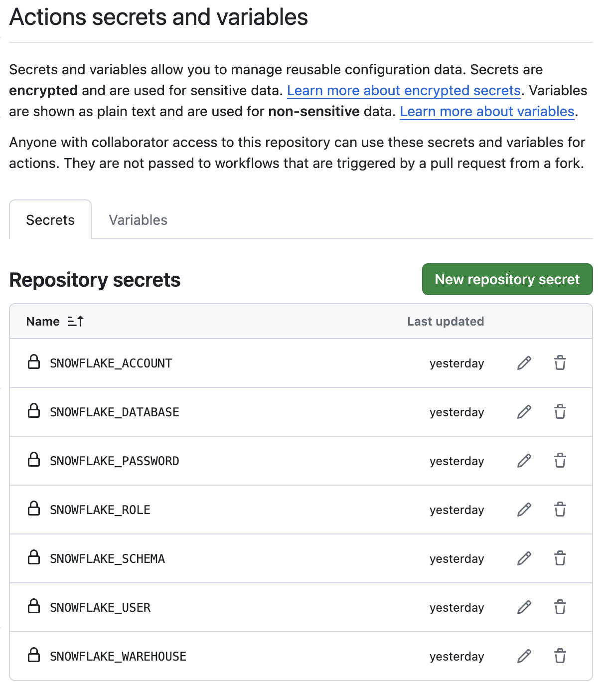Edit the SNOWFLAKE_PASSWORD secret with pencil icon

(524, 461)
